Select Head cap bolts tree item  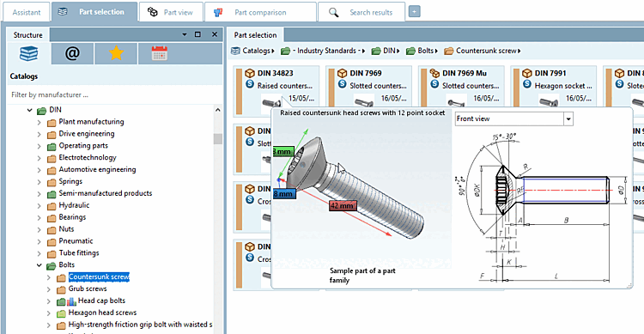(x=101, y=301)
